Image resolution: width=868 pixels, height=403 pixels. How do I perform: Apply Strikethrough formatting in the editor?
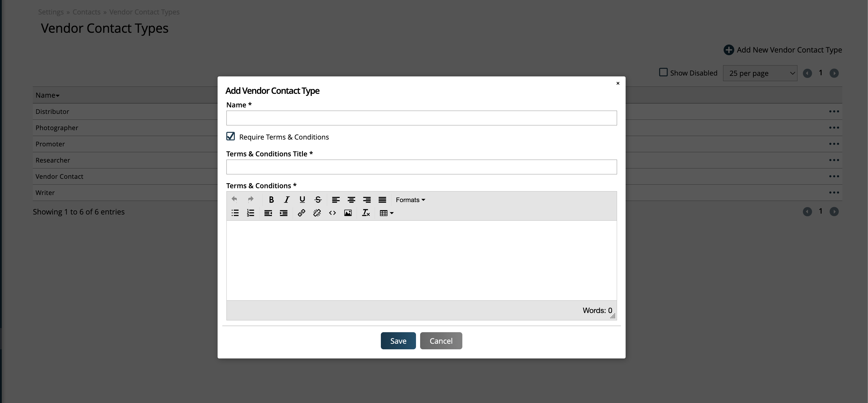318,199
